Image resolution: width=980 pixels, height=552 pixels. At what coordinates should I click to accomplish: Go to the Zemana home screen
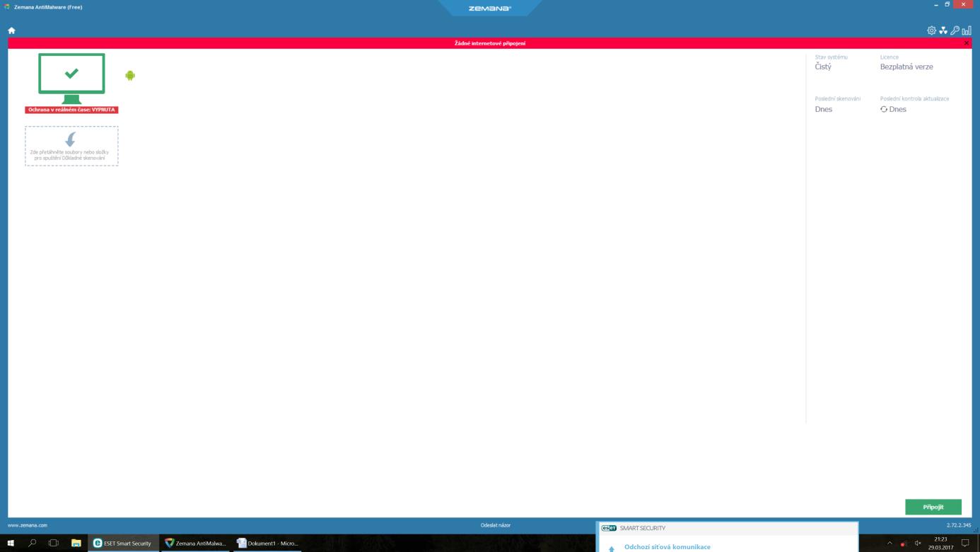11,30
